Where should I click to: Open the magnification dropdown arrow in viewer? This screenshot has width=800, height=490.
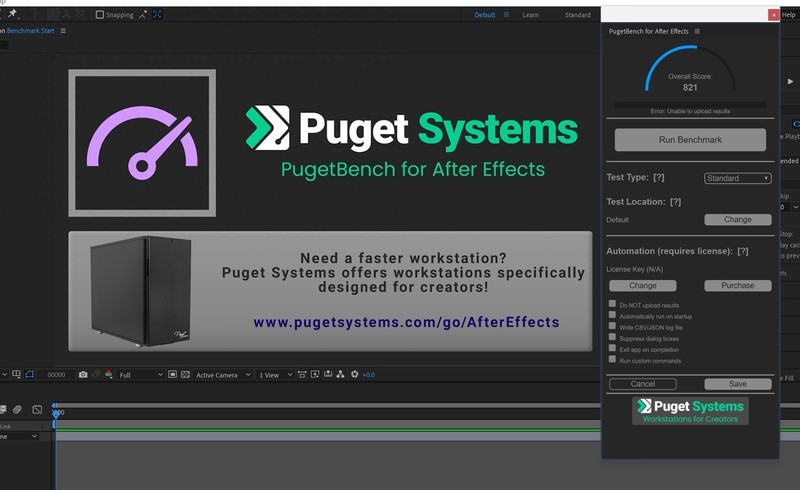[x=4, y=375]
